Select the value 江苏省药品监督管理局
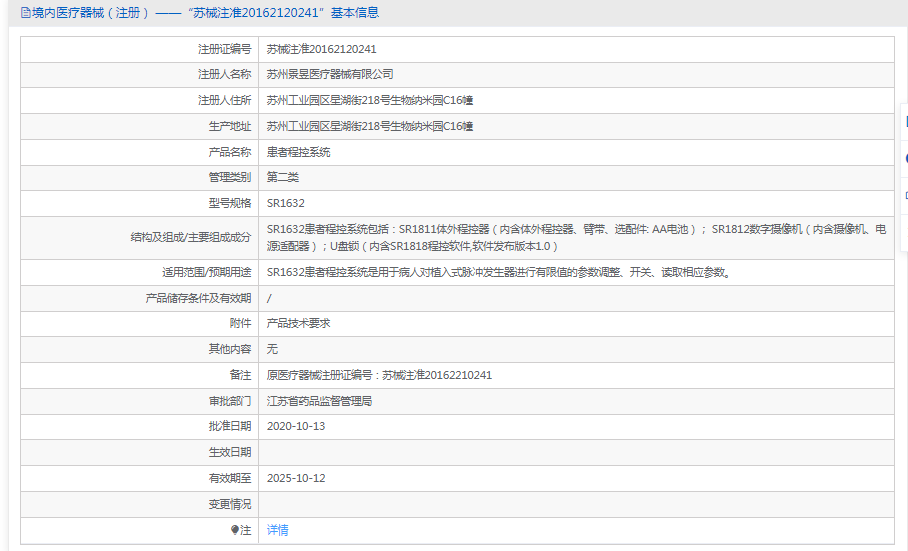This screenshot has width=908, height=551. [319, 401]
